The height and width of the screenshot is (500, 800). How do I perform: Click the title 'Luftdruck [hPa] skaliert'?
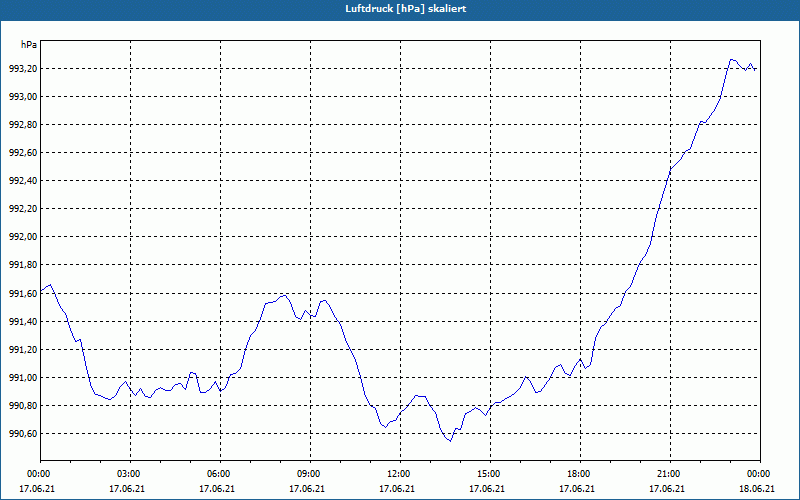[406, 9]
